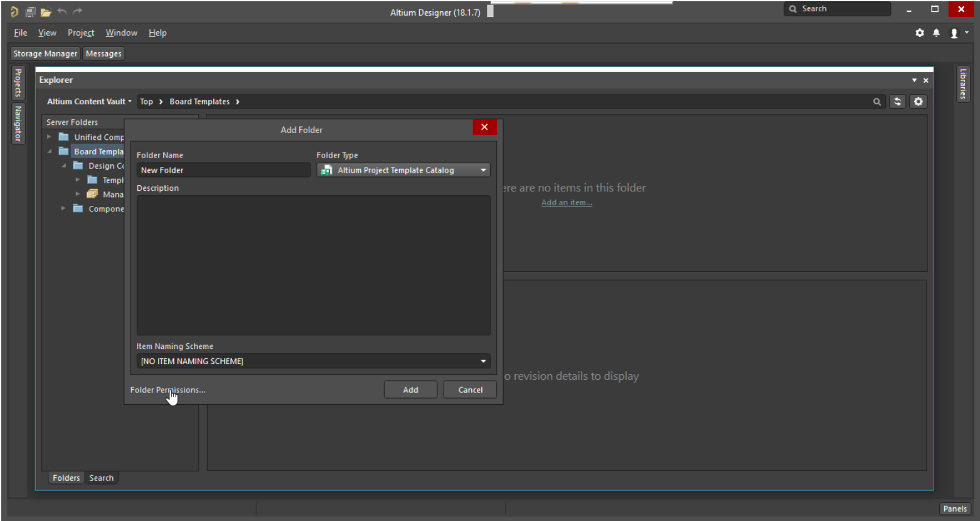Screen dimensions: 980x521
Task: Click the Messages button
Action: [104, 53]
